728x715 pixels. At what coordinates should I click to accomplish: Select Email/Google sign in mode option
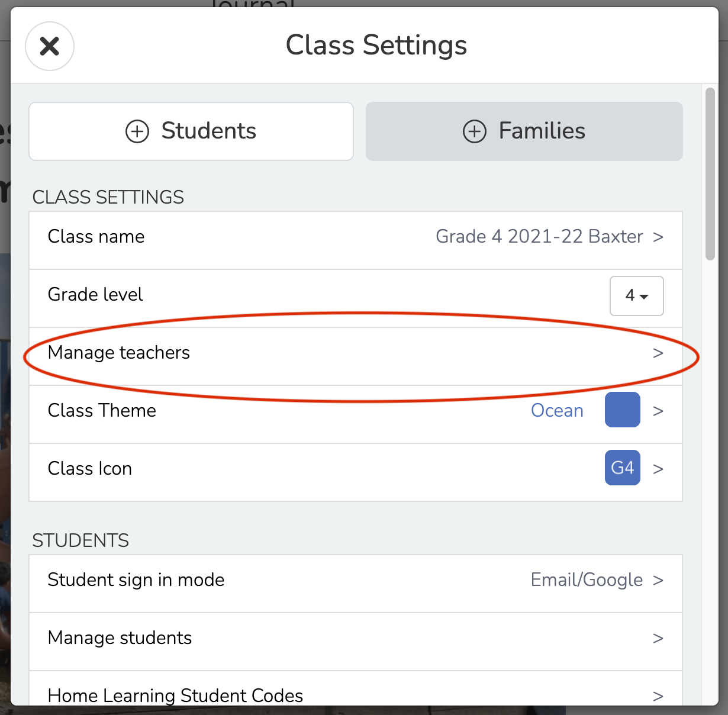pyautogui.click(x=587, y=580)
